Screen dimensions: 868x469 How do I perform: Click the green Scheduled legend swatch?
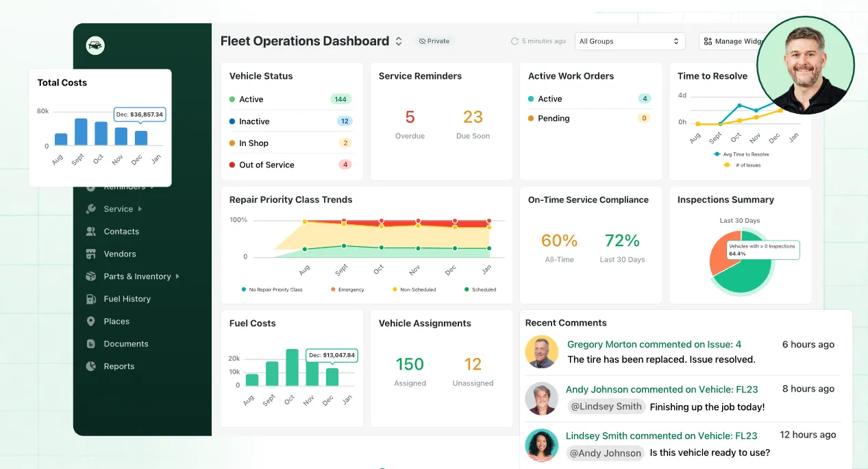(465, 289)
